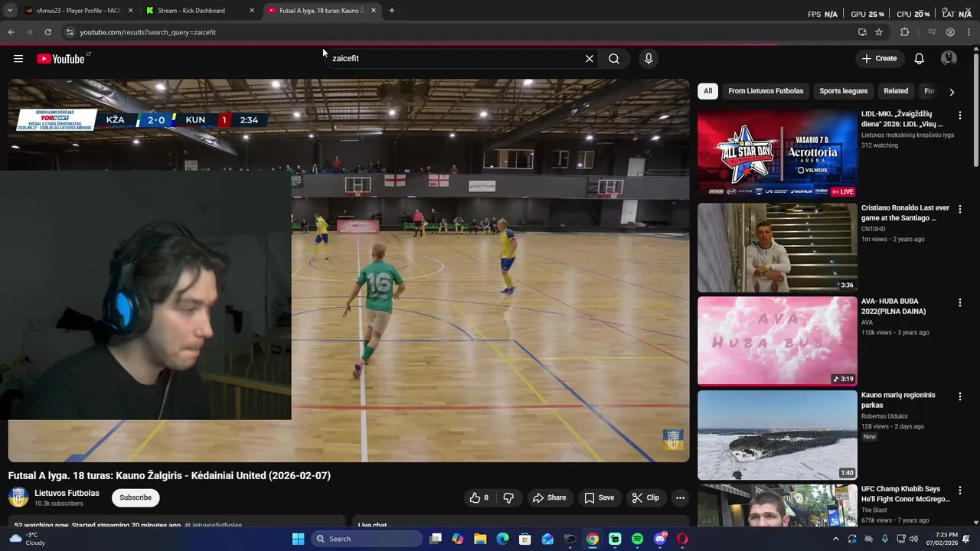This screenshot has width=980, height=551.
Task: Open the Chrome three-dot menu
Action: pyautogui.click(x=969, y=32)
